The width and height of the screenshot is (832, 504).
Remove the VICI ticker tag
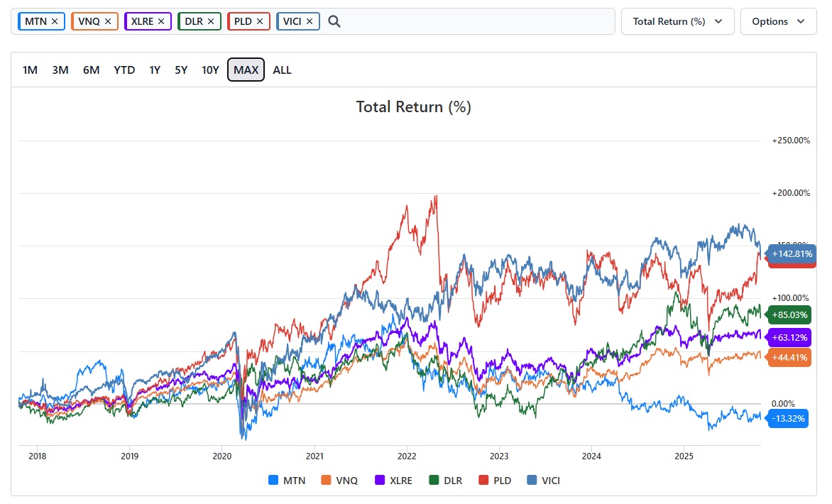(x=310, y=21)
